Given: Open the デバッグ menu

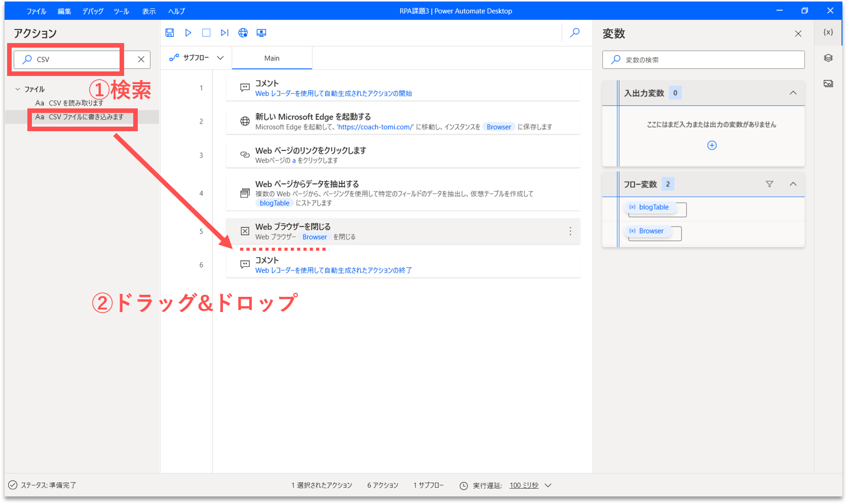Looking at the screenshot, I should coord(93,11).
